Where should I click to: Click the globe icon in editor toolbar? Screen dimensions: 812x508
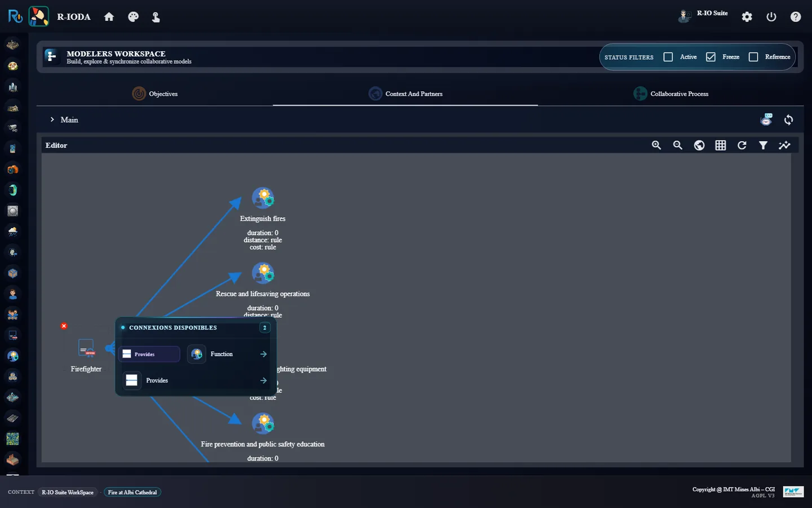coord(699,145)
